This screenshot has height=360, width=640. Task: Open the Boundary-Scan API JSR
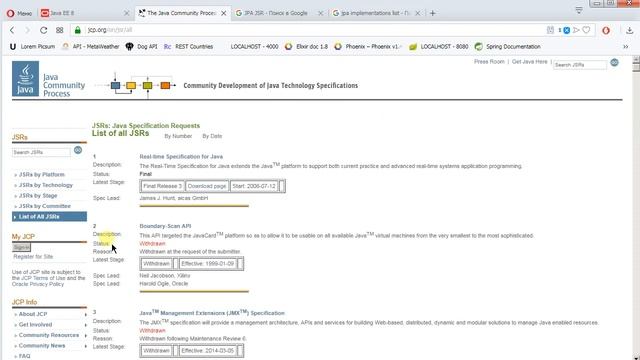(165, 226)
